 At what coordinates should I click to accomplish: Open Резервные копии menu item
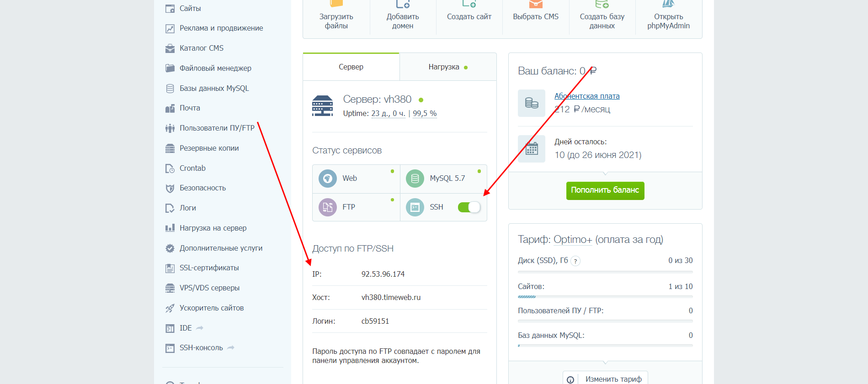pos(209,148)
